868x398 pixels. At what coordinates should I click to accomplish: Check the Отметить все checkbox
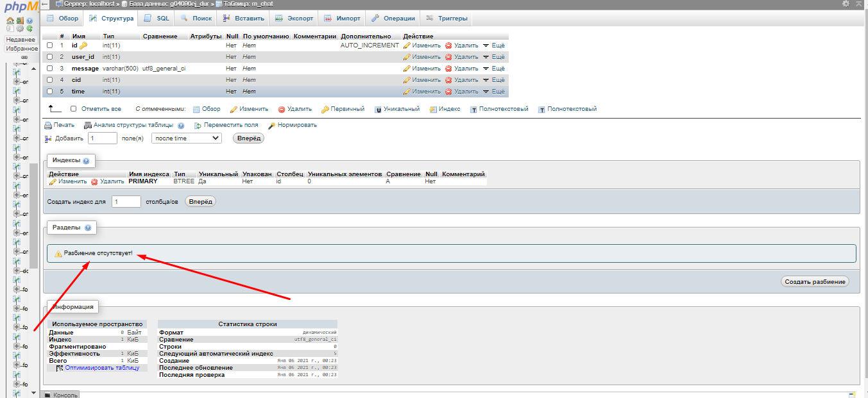click(73, 109)
